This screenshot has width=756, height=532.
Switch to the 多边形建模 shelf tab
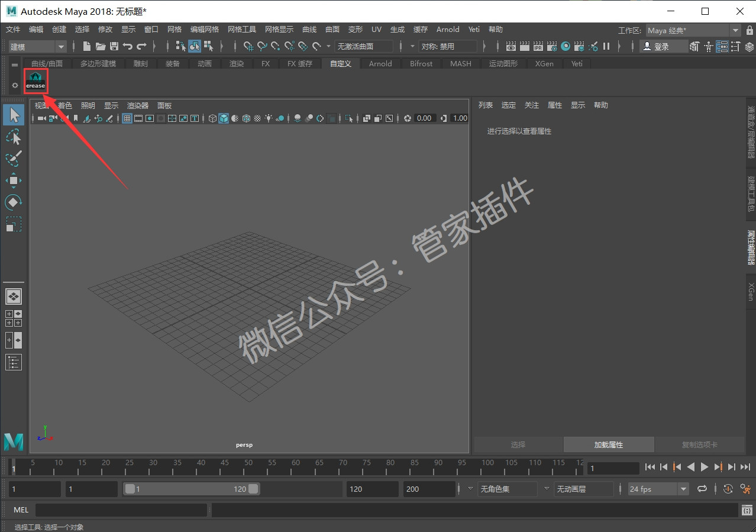click(98, 64)
